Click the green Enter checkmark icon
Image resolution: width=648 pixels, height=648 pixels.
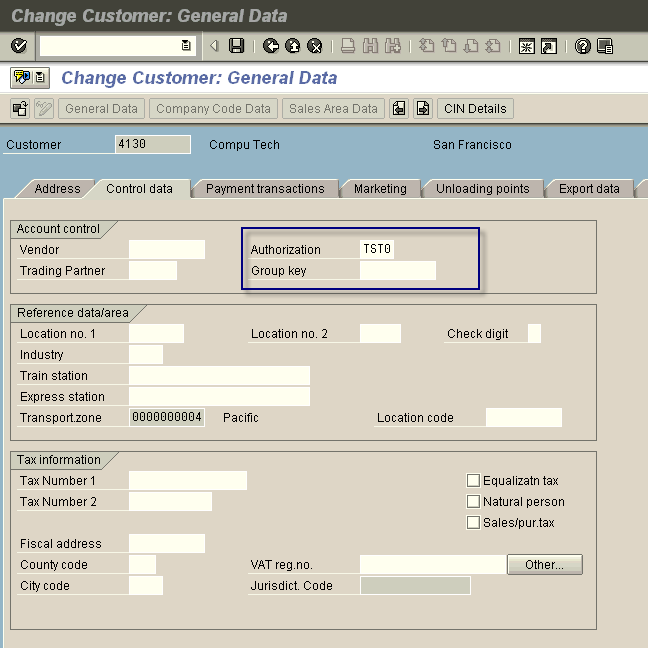coord(19,45)
